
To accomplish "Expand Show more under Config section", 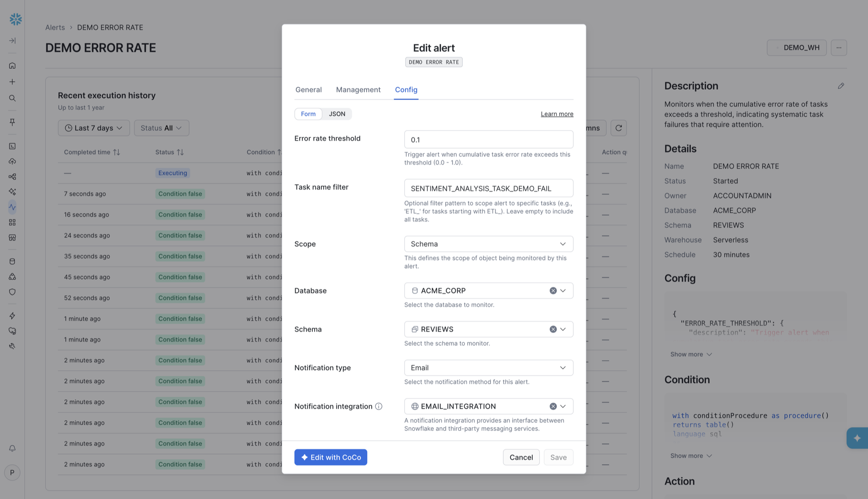I will click(x=691, y=354).
